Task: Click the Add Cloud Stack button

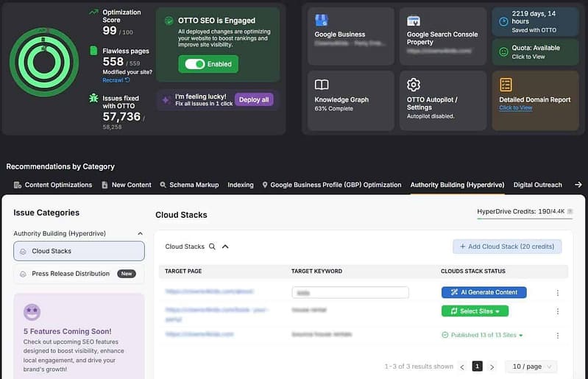Action: pos(507,247)
